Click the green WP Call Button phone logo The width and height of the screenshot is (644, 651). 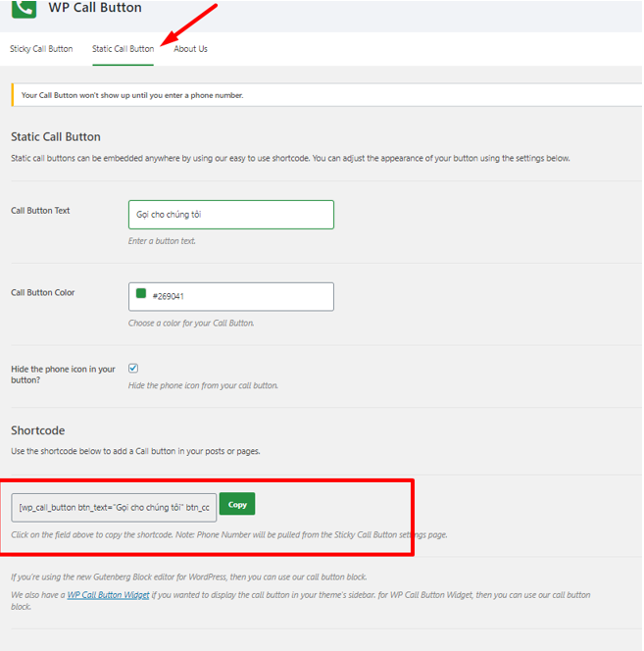click(x=25, y=9)
